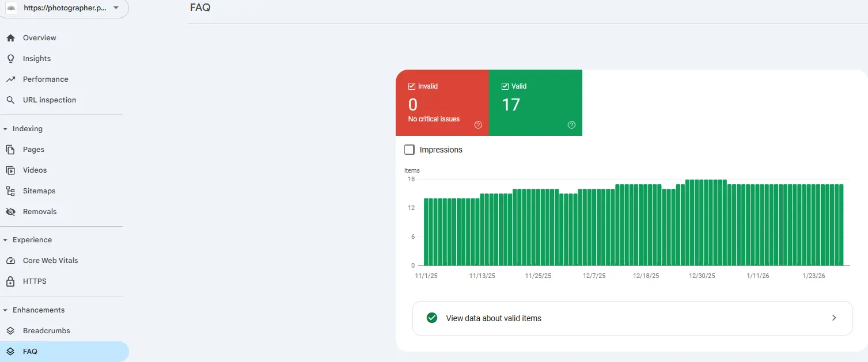Screen dimensions: 868x362
Task: Open the Overview page via home icon
Action: [12, 37]
